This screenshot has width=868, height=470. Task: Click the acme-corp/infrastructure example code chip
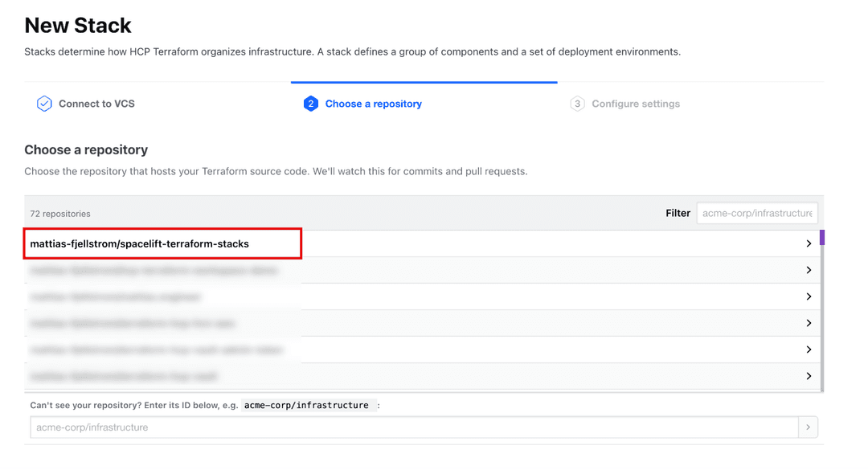[308, 405]
